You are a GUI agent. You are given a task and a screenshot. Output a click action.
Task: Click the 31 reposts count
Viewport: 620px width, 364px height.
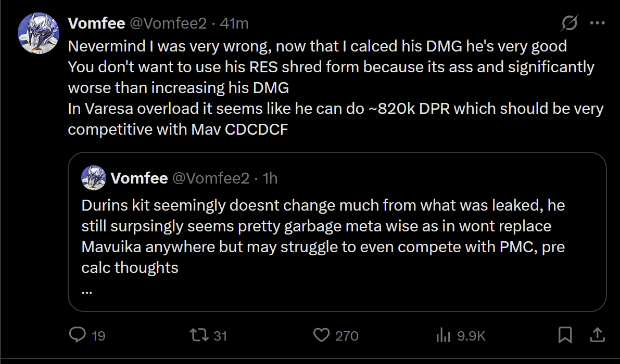(x=220, y=336)
